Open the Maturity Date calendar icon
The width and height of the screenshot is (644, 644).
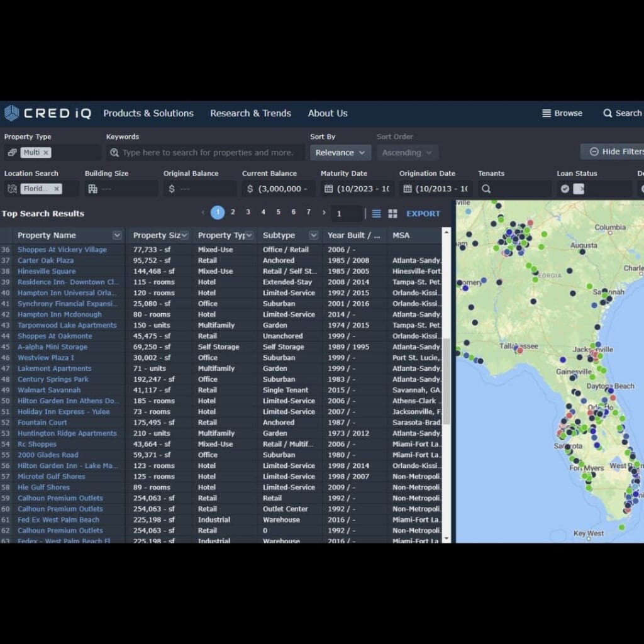pos(330,187)
